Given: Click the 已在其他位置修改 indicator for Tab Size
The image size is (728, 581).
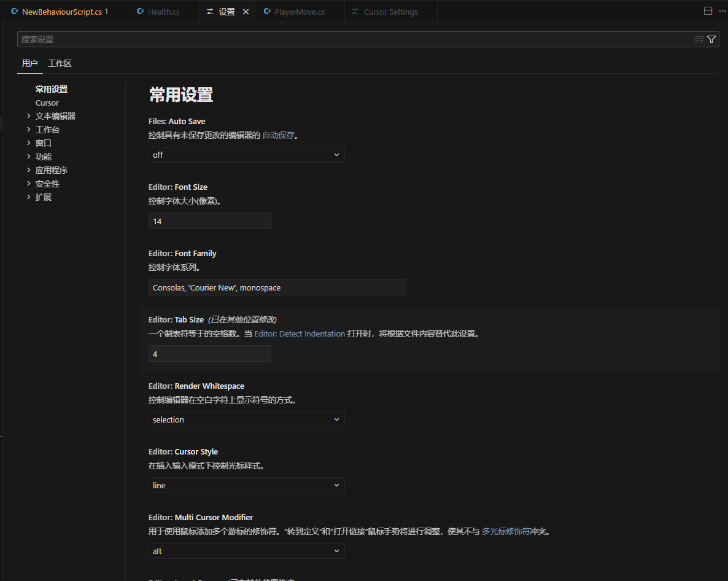Looking at the screenshot, I should [x=242, y=319].
